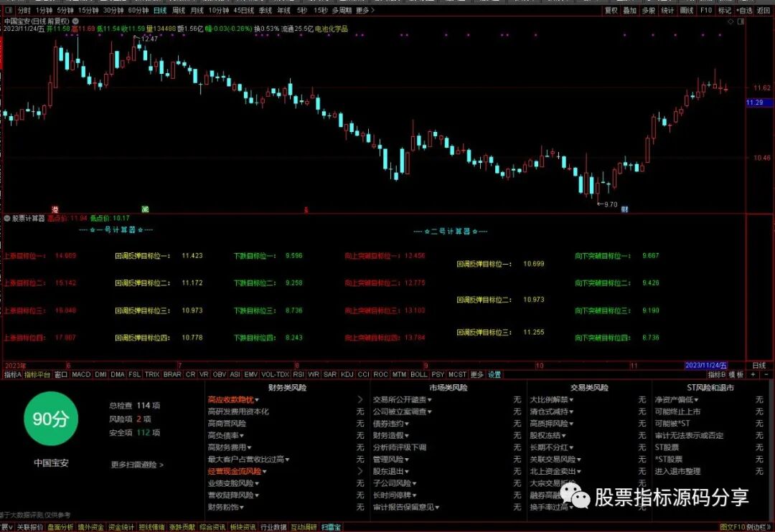
Task: Click the 多股 multi-stock button
Action: (x=649, y=10)
